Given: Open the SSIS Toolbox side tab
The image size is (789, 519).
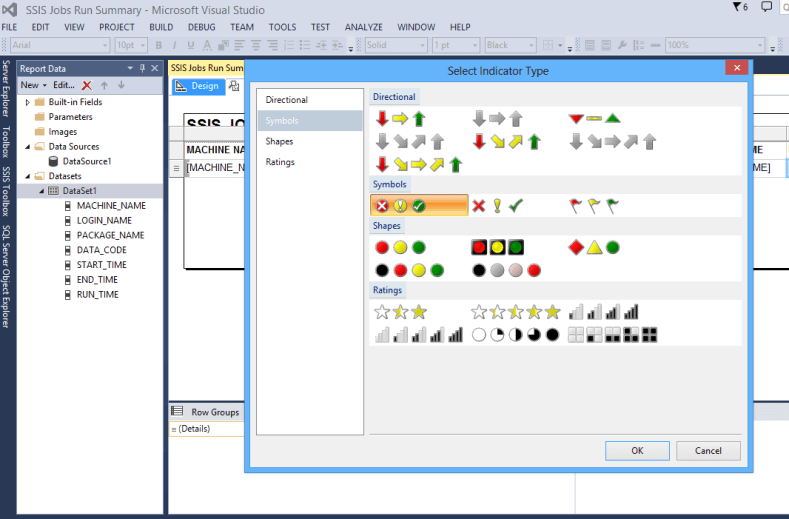Looking at the screenshot, I should point(6,191).
